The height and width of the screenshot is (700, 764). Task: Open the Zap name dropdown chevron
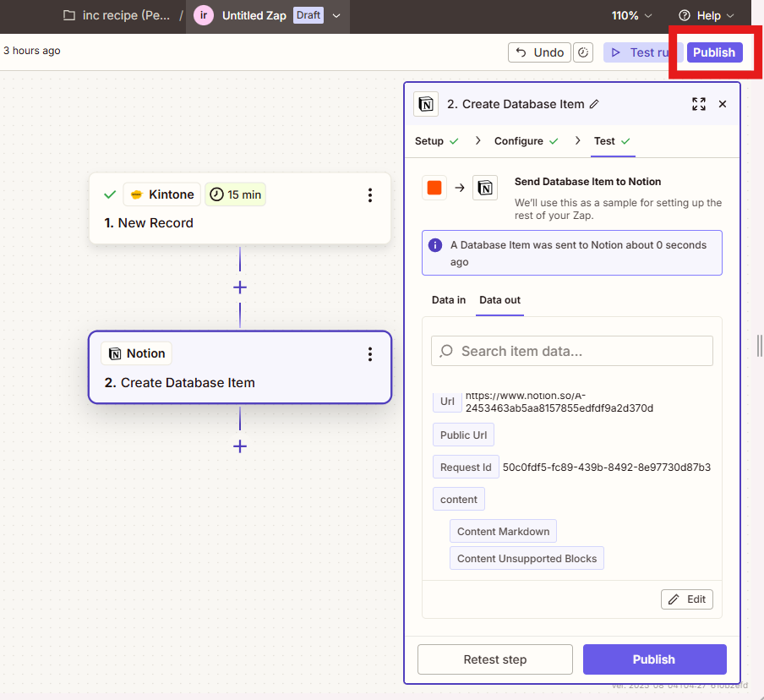[x=336, y=15]
